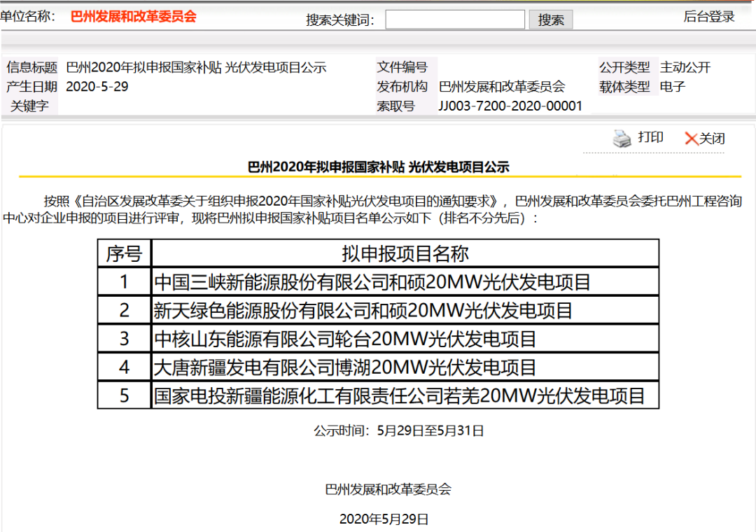
Task: Click the 搜索关键词 label
Action: tap(340, 20)
